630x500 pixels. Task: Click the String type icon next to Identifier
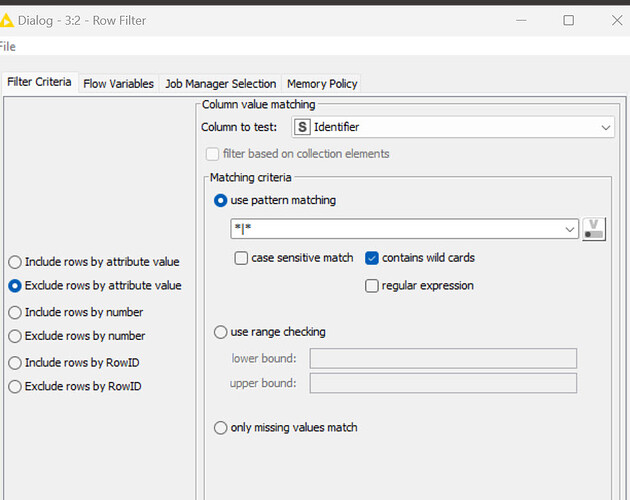[x=302, y=127]
